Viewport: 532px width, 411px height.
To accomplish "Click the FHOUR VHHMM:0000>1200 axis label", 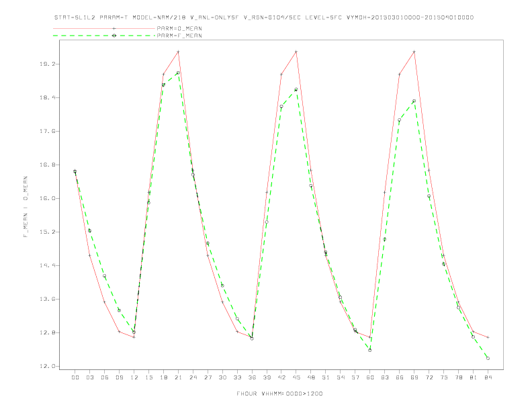I will (x=279, y=394).
